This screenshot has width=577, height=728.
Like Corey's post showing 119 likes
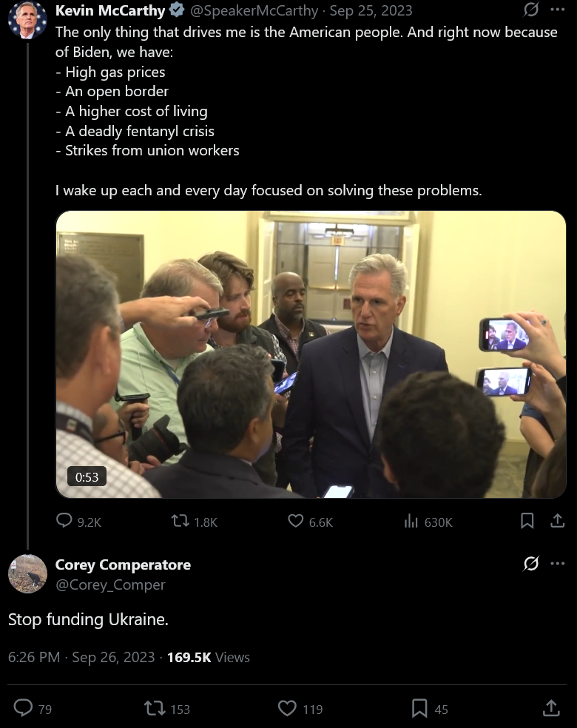(x=300, y=709)
